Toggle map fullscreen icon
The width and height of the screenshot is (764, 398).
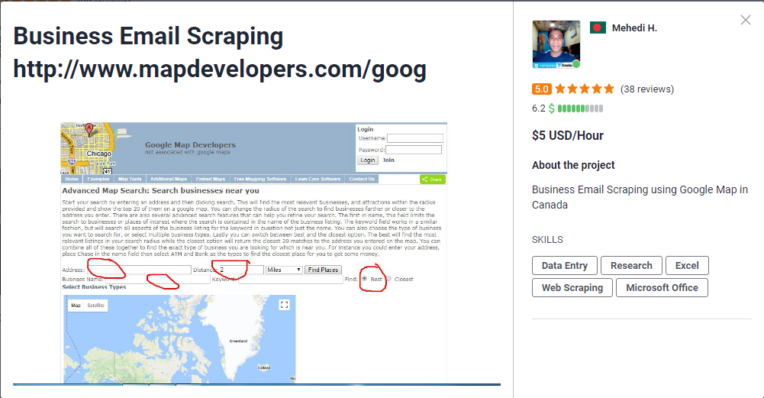(284, 305)
